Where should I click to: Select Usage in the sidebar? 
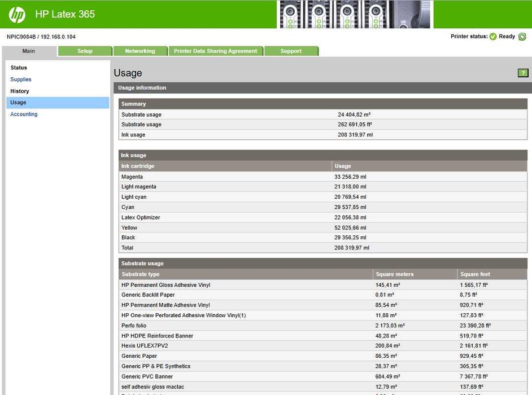[x=58, y=102]
